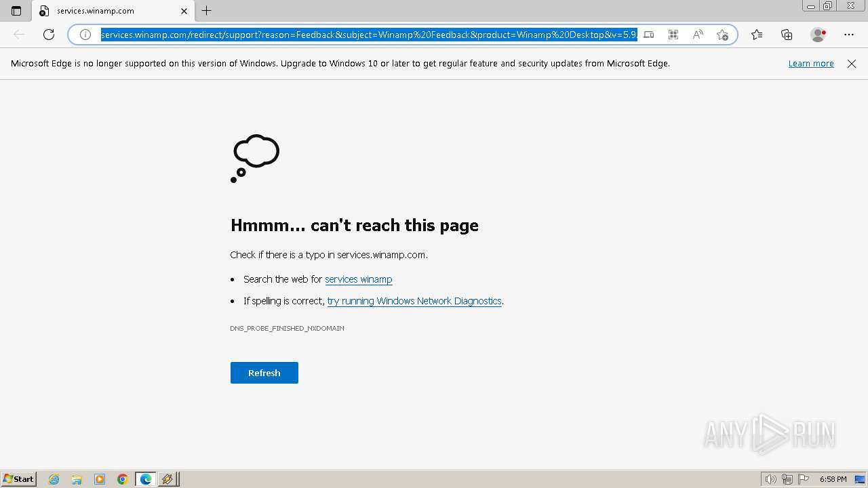868x488 pixels.
Task: Search the web for services winamp
Action: 359,279
